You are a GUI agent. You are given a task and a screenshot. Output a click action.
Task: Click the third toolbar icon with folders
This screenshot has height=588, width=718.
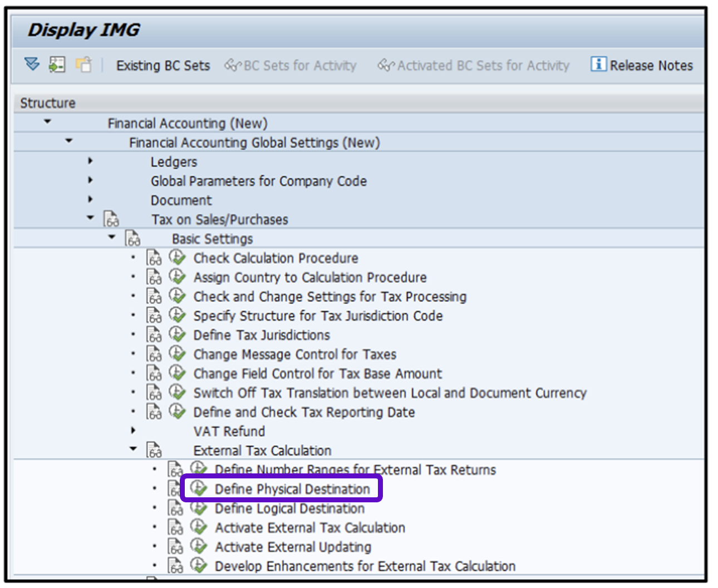click(x=83, y=65)
